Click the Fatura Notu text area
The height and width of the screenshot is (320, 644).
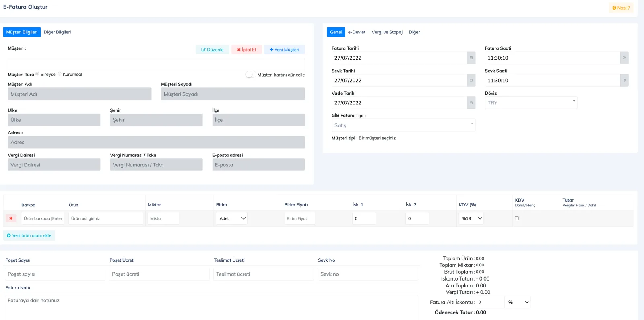(211, 308)
